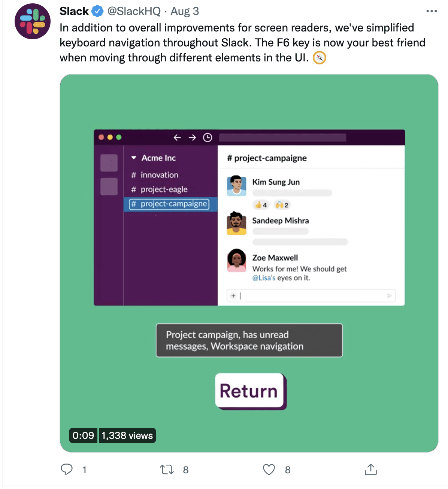Click the thumbs up reaction with 4
Viewport: 448px width, 489px height.
(261, 205)
